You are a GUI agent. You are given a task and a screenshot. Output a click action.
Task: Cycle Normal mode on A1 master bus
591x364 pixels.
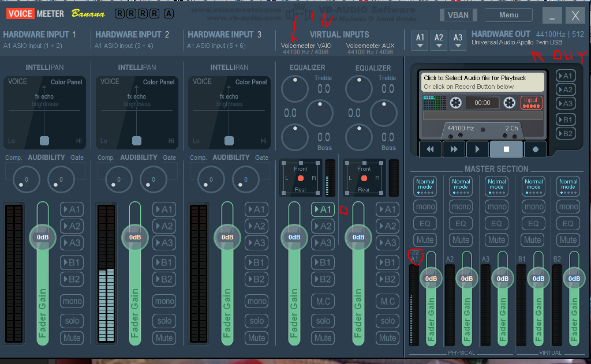[x=425, y=186]
